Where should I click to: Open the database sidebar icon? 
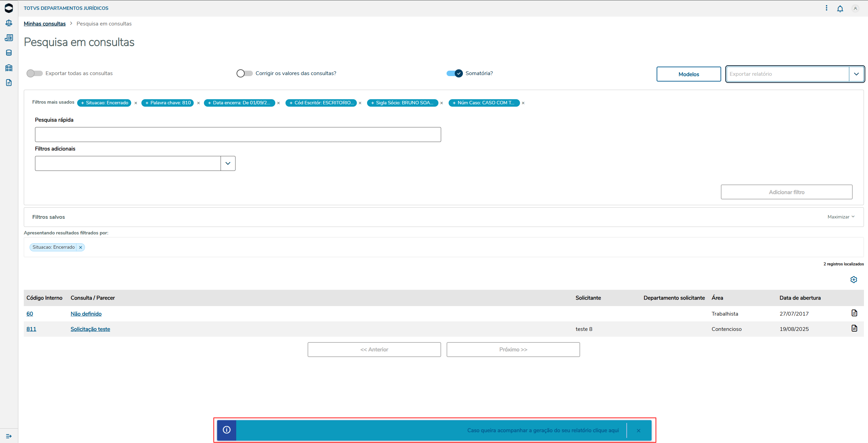tap(9, 53)
